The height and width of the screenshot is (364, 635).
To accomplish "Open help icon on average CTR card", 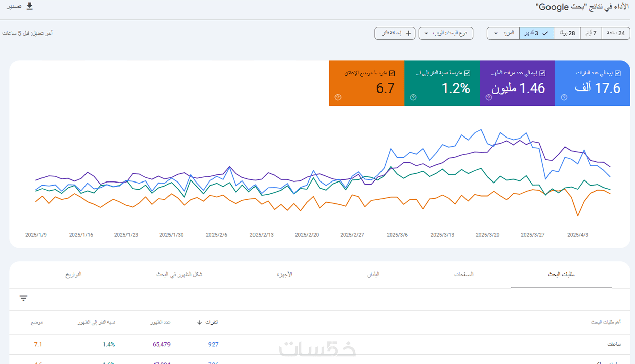I will (x=413, y=97).
